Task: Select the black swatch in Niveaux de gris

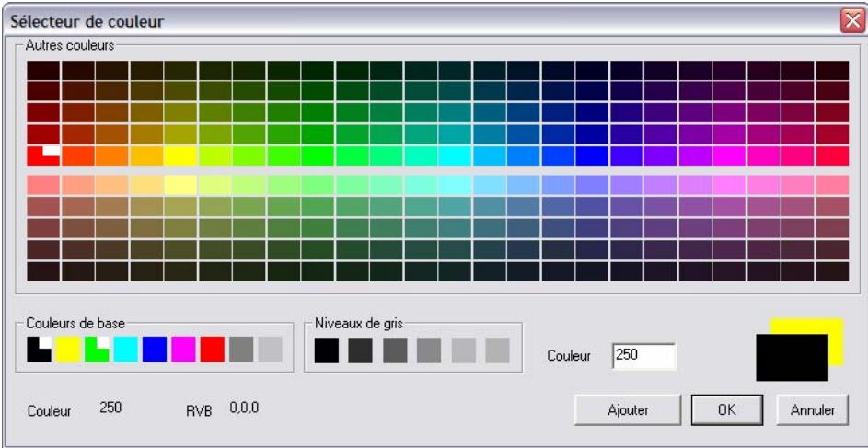Action: (x=326, y=350)
